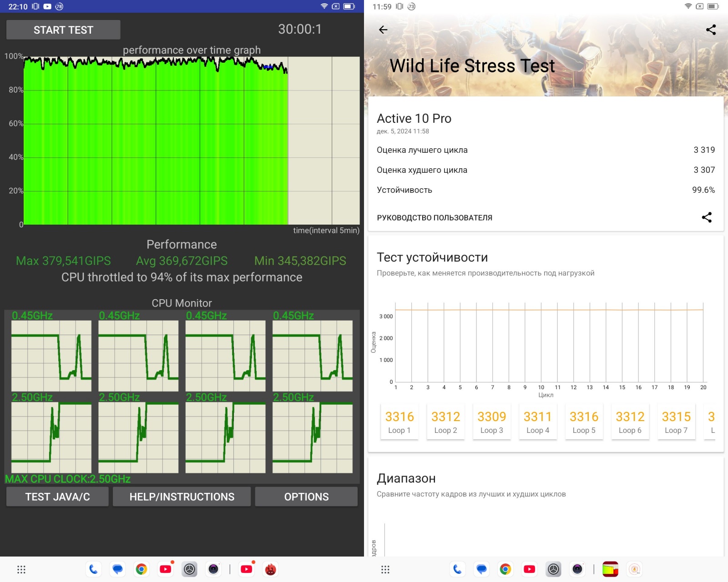Tap the battery icon in the left status bar

point(349,6)
